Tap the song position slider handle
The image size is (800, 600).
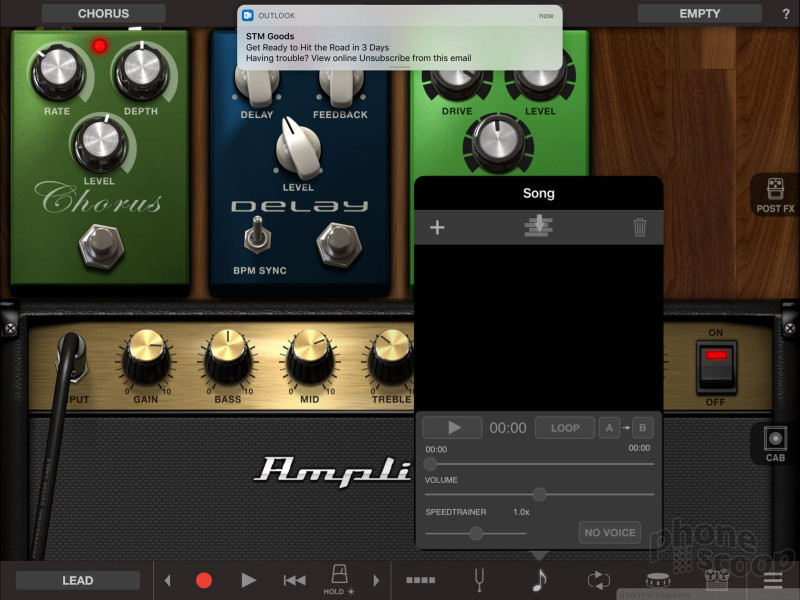431,464
